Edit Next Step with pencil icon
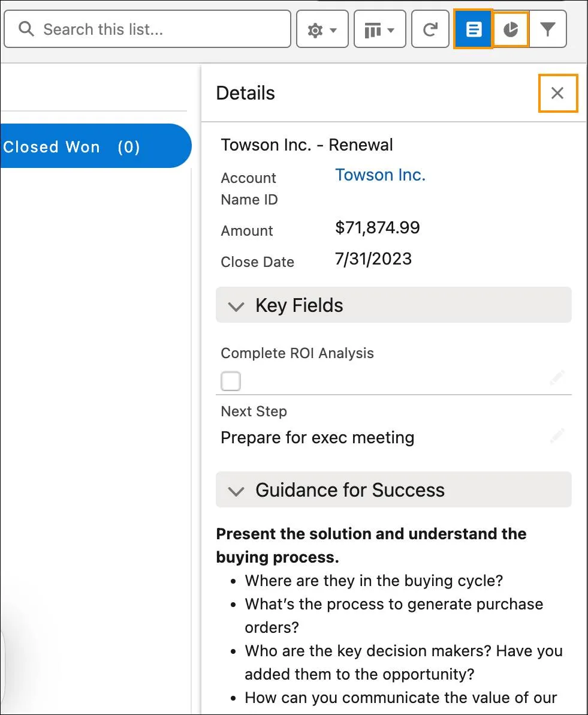The width and height of the screenshot is (588, 715). 557,435
